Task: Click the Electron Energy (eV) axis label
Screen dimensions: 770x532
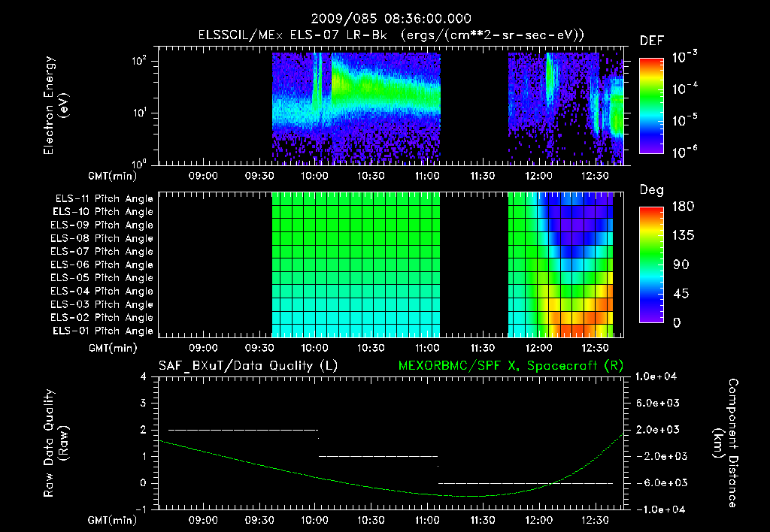Action: 56,105
